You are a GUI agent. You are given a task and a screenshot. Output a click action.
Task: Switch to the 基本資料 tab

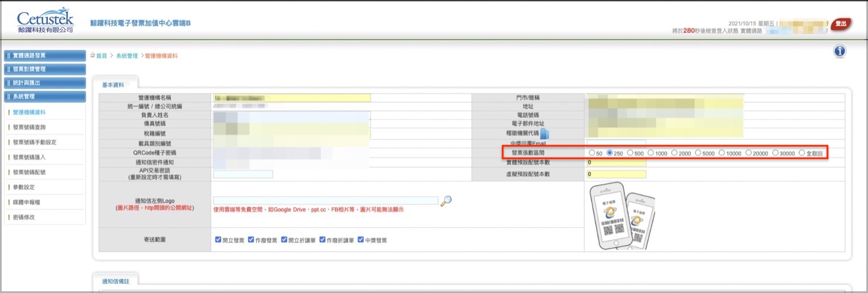pyautogui.click(x=113, y=84)
